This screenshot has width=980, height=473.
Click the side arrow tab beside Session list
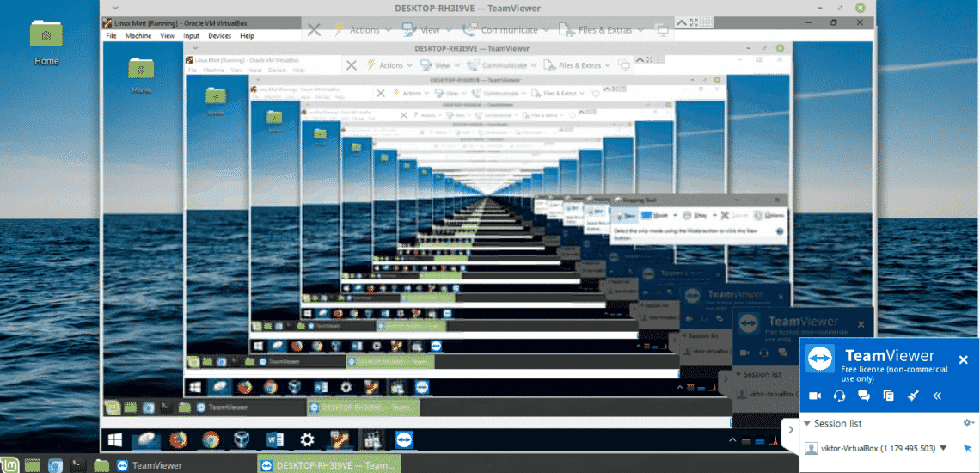pos(790,430)
